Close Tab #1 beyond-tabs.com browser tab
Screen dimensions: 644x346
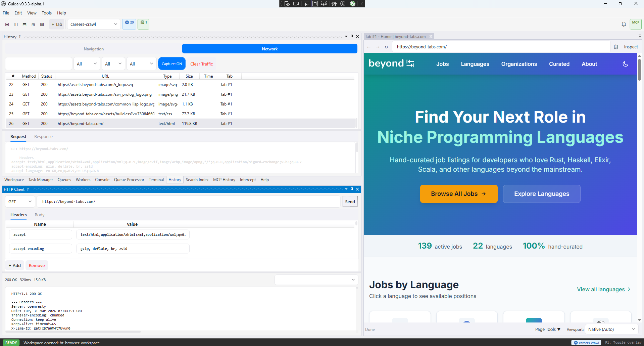pos(431,37)
